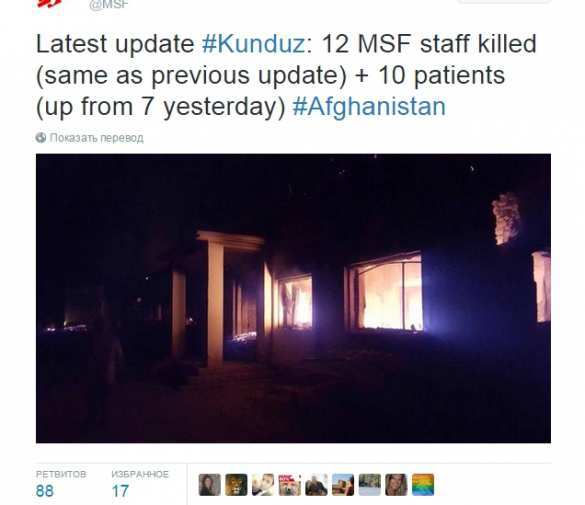Click the Показать перевод link
The image size is (585, 505).
97,138
